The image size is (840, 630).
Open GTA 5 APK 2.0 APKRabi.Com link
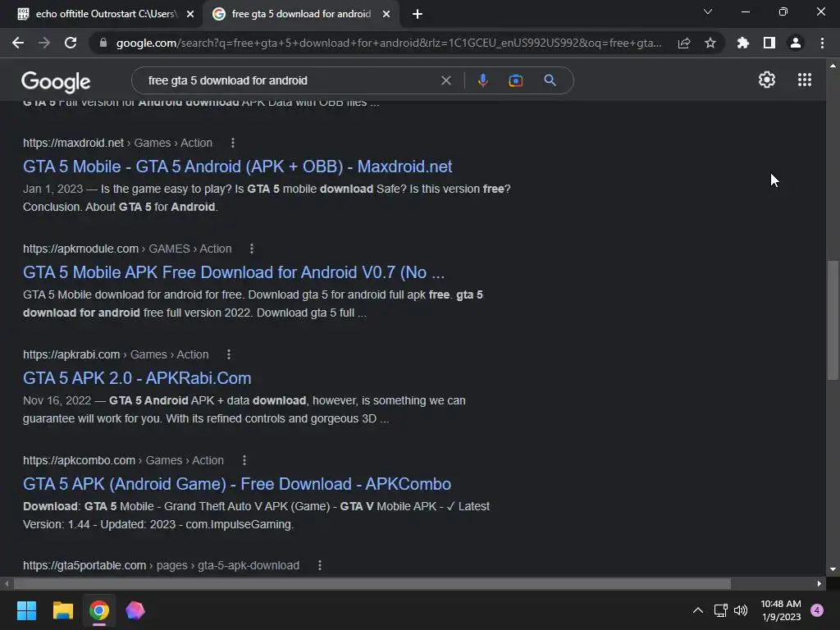tap(137, 377)
